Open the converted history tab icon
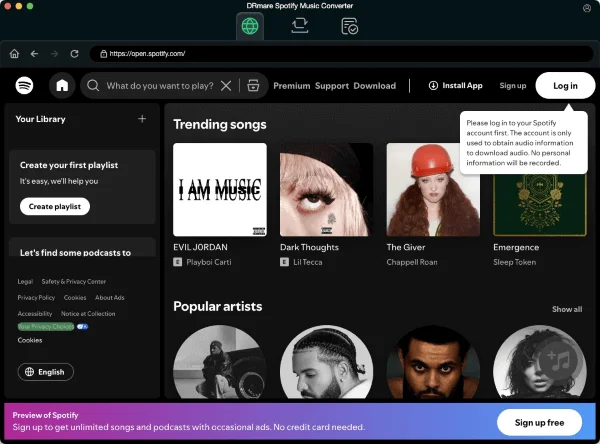Screen dimensions: 600x444 pos(349,26)
